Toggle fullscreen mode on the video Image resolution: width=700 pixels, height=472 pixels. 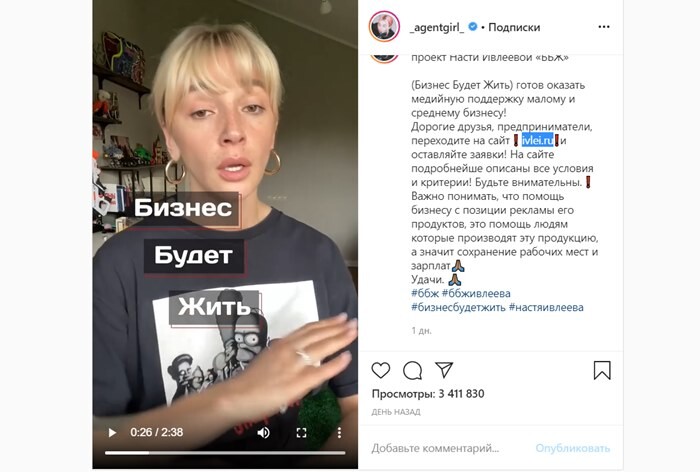tap(302, 432)
